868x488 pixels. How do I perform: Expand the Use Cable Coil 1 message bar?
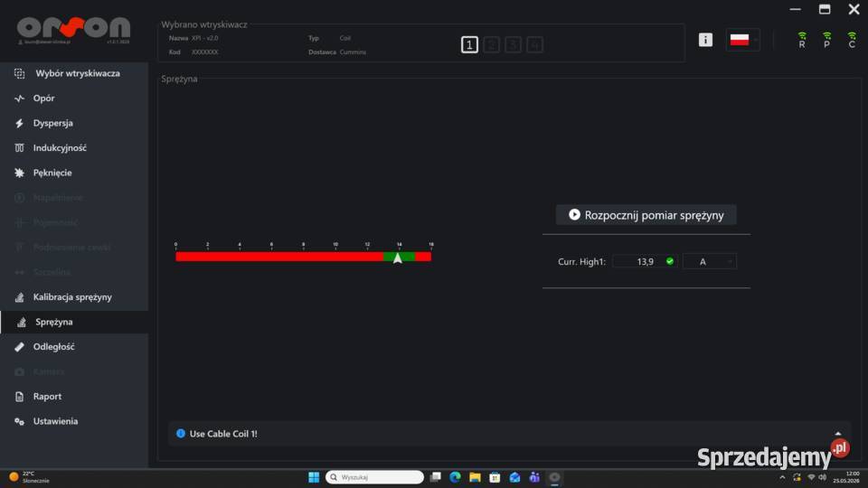tap(837, 434)
